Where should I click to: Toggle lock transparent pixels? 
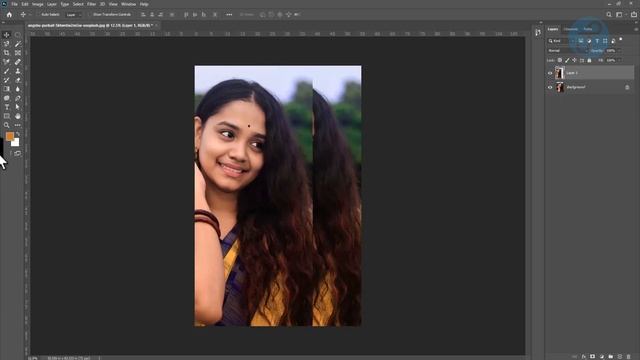(x=560, y=60)
